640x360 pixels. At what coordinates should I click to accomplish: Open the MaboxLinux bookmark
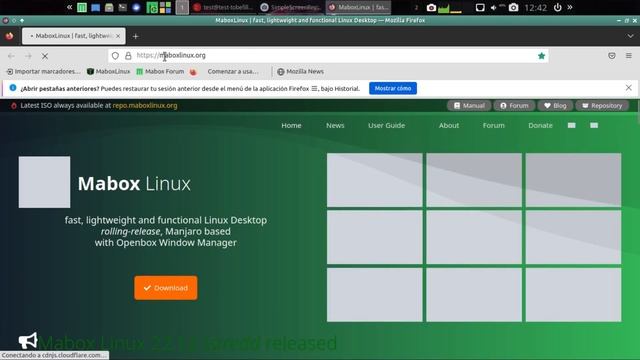tap(109, 71)
